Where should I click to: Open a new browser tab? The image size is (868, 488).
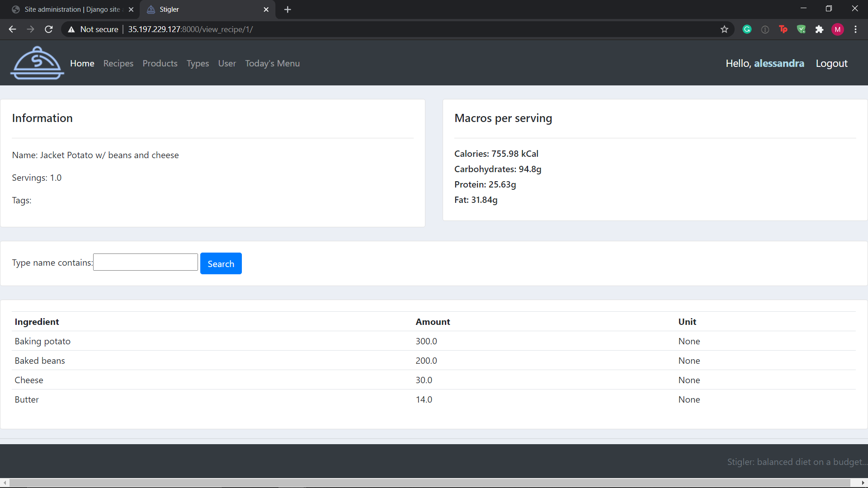click(288, 9)
